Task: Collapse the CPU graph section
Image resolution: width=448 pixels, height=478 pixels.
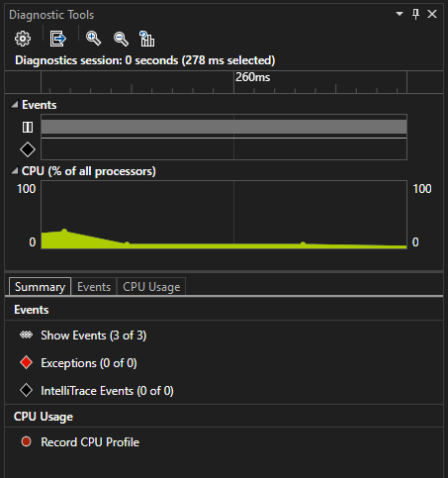Action: (15, 171)
